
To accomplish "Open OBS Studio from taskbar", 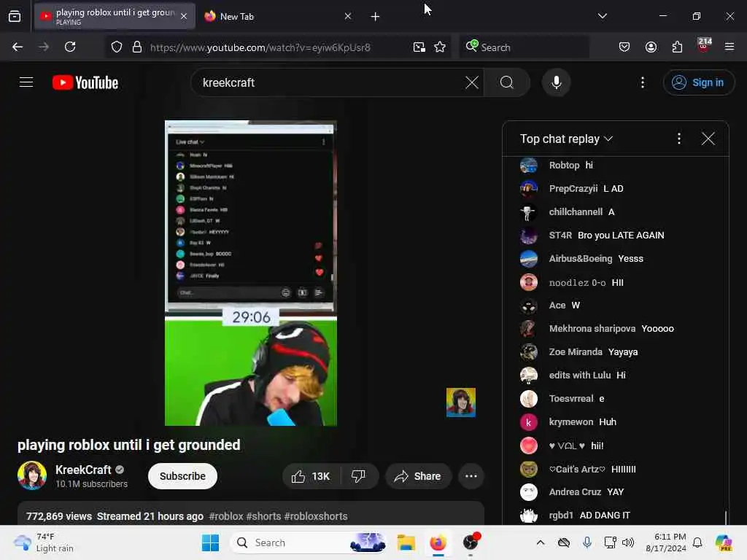I will 471,542.
